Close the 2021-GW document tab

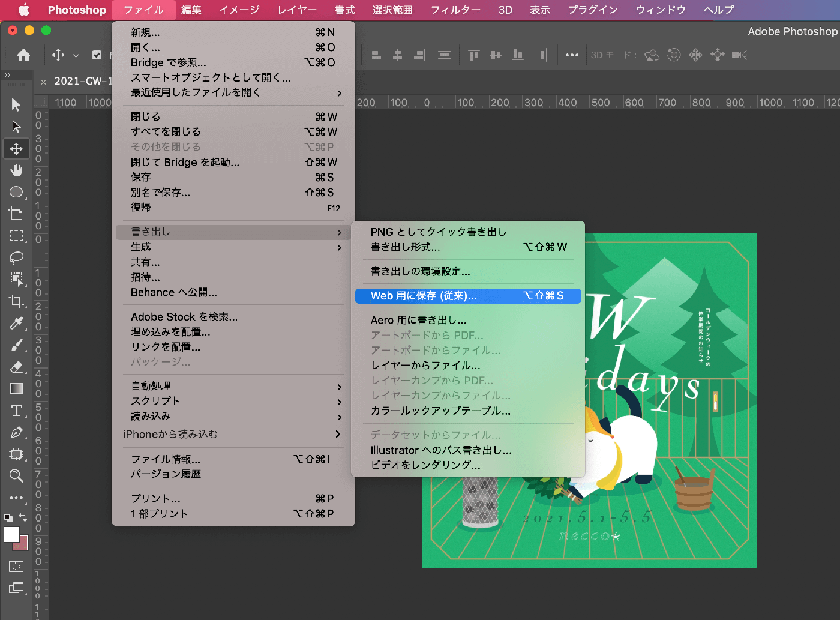tap(43, 82)
